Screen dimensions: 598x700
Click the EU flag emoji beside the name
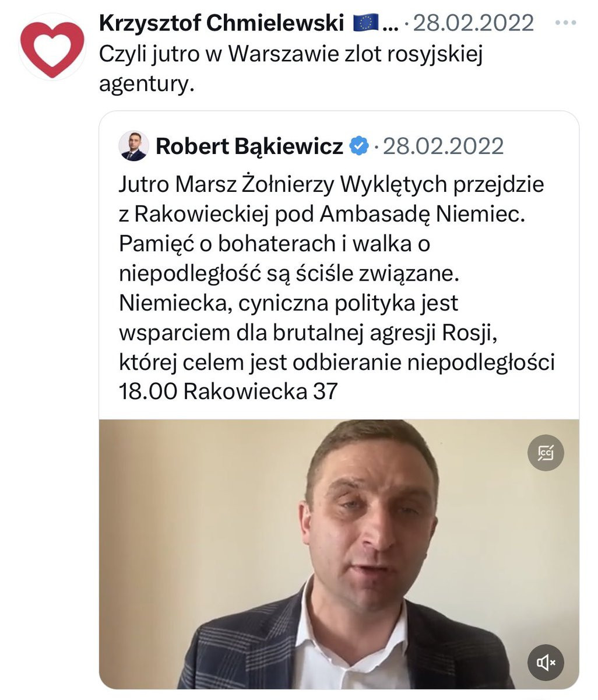[365, 23]
